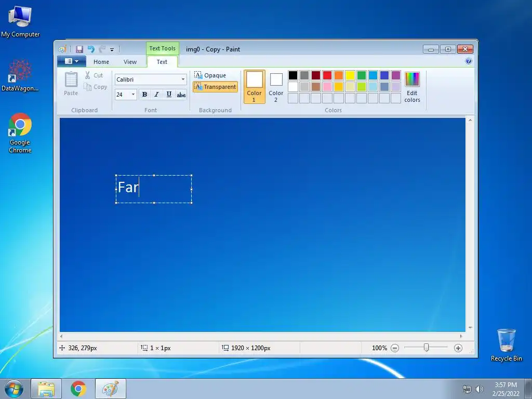Click the Save icon in quick access toolbar
532x399 pixels.
tap(79, 49)
